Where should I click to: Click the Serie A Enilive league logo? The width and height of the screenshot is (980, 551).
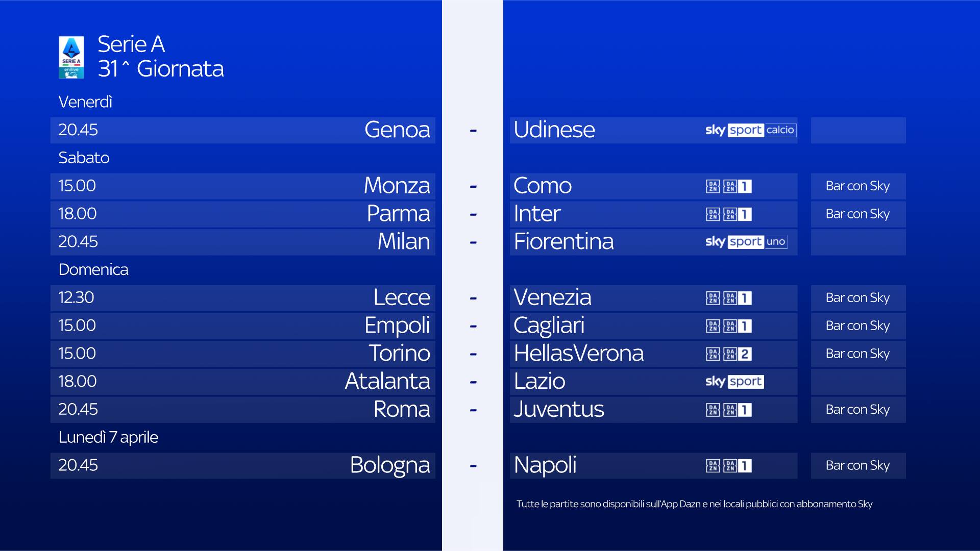71,57
